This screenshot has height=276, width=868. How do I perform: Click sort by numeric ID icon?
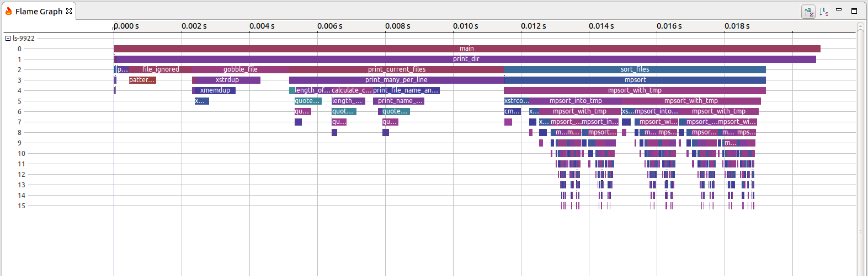[824, 12]
